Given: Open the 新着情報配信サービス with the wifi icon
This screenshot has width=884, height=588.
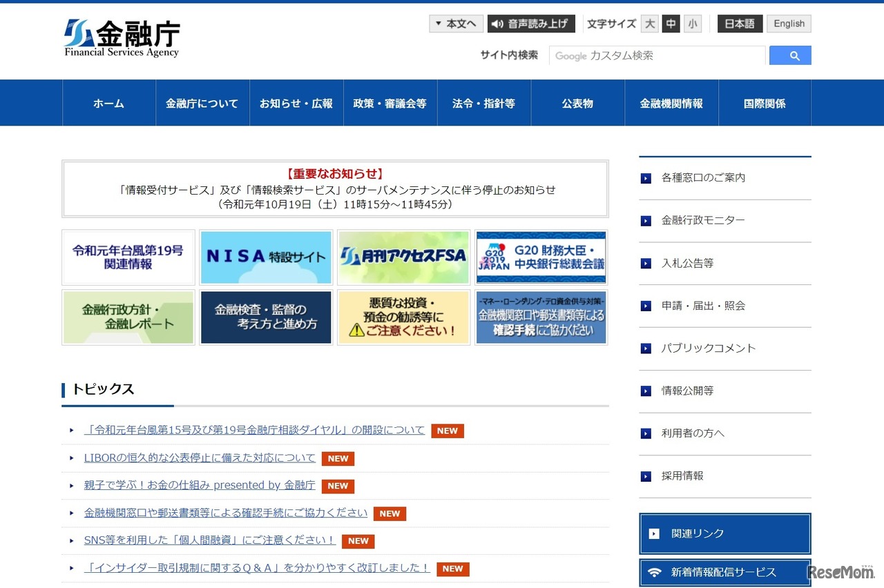Looking at the screenshot, I should [x=724, y=572].
